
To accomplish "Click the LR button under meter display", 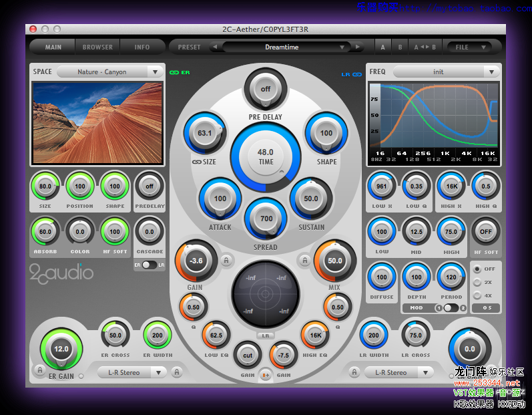I will click(265, 335).
